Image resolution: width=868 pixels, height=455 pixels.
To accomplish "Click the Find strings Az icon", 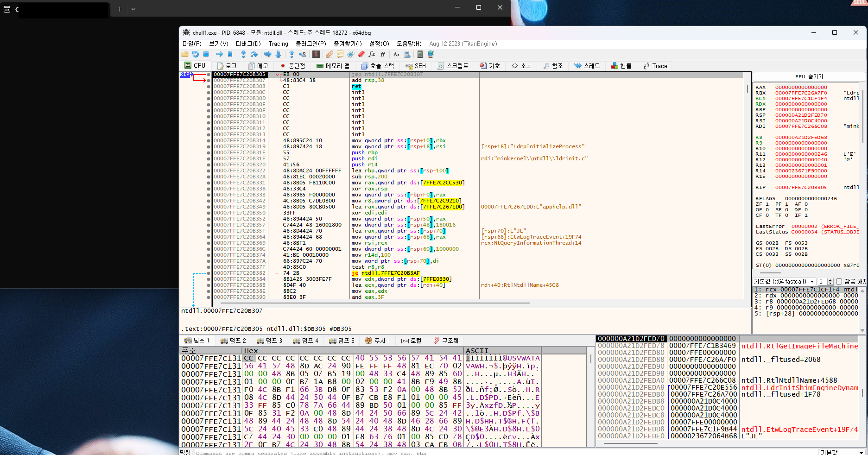I will (396, 54).
